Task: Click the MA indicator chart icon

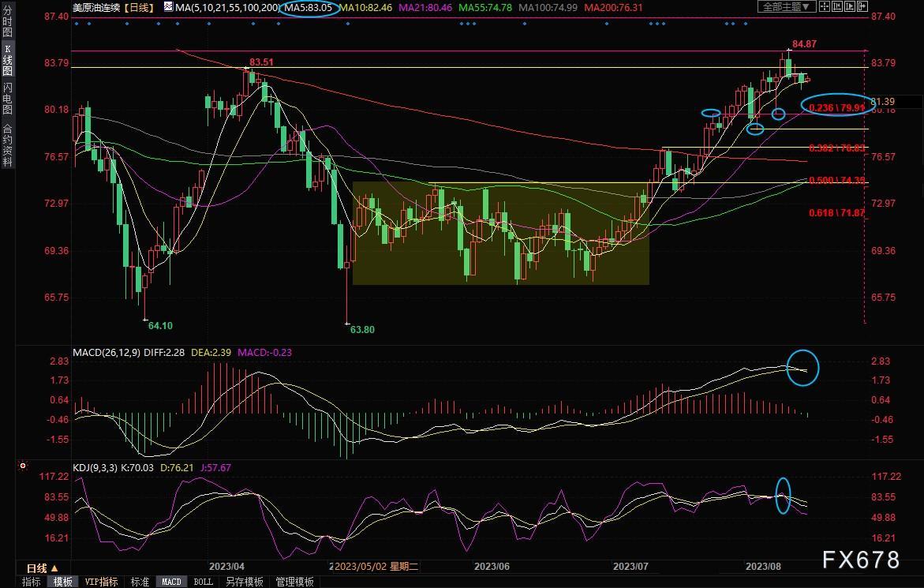Action: [168, 7]
